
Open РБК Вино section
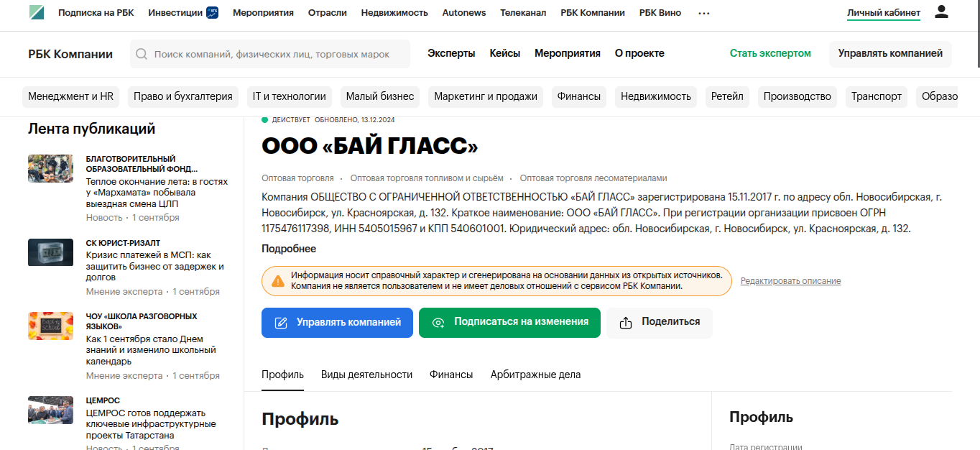(x=660, y=13)
